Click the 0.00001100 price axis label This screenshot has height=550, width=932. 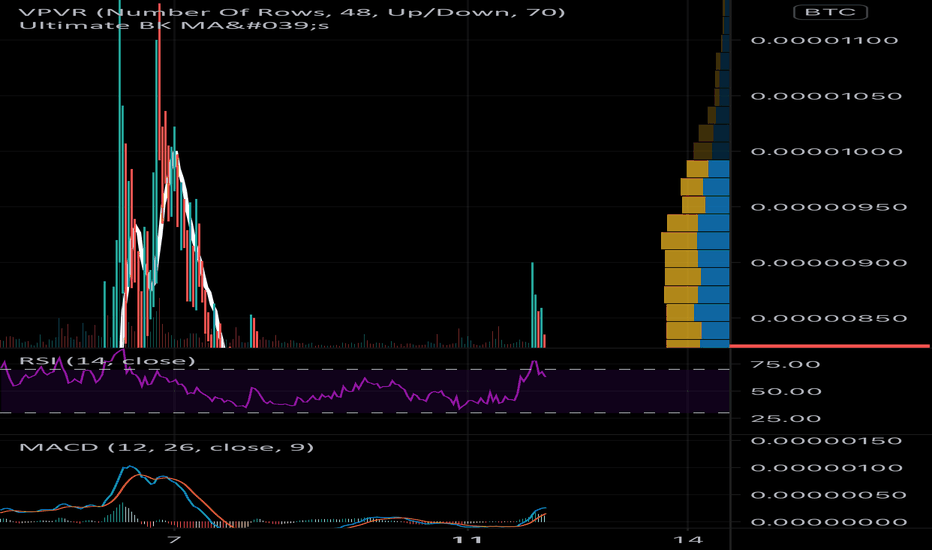click(x=824, y=40)
